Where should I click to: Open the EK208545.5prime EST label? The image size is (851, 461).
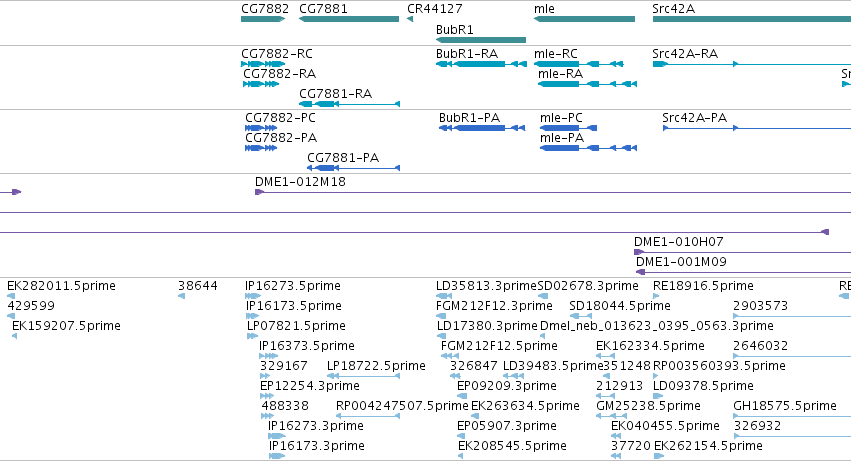512,446
